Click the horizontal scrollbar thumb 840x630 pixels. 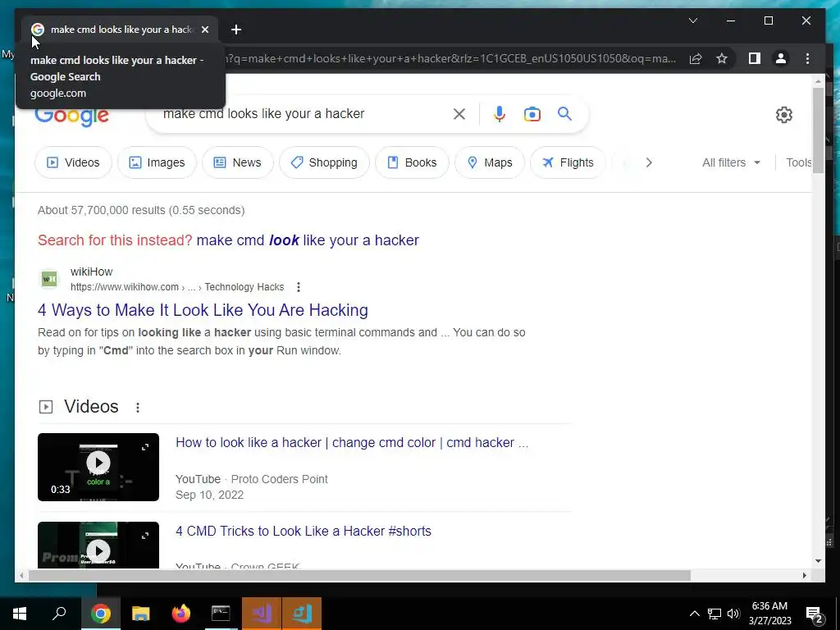[x=359, y=575]
